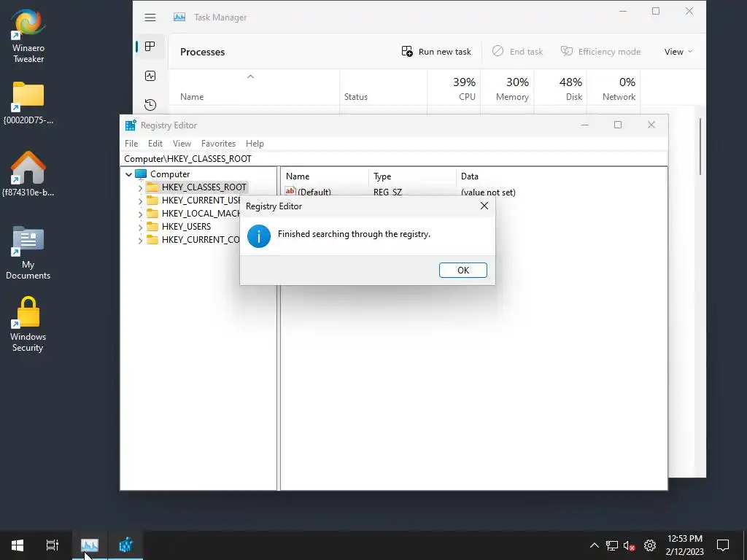Show hidden system tray icons chevron
The image size is (747, 560).
point(594,545)
